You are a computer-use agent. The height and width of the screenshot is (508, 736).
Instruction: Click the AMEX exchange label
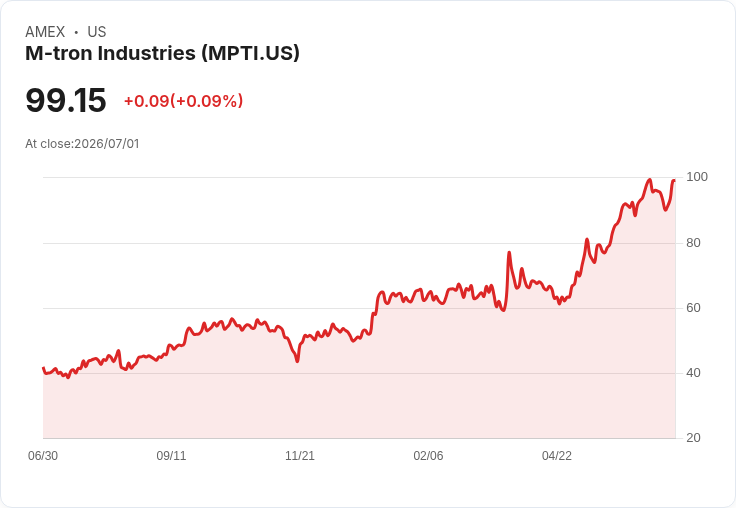tap(45, 32)
